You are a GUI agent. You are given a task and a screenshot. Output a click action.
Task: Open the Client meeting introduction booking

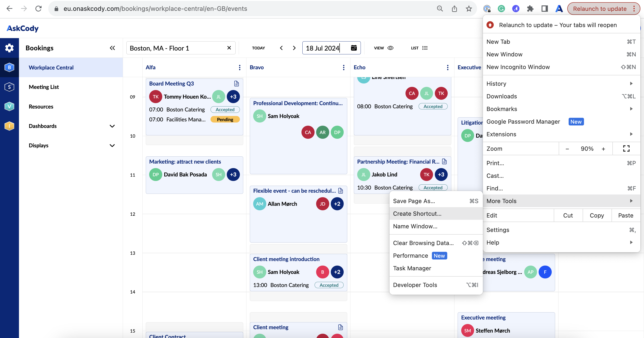(x=298, y=272)
